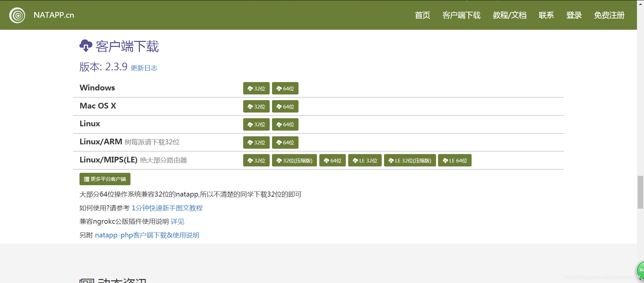Download Linux 32位 client

pos(256,125)
